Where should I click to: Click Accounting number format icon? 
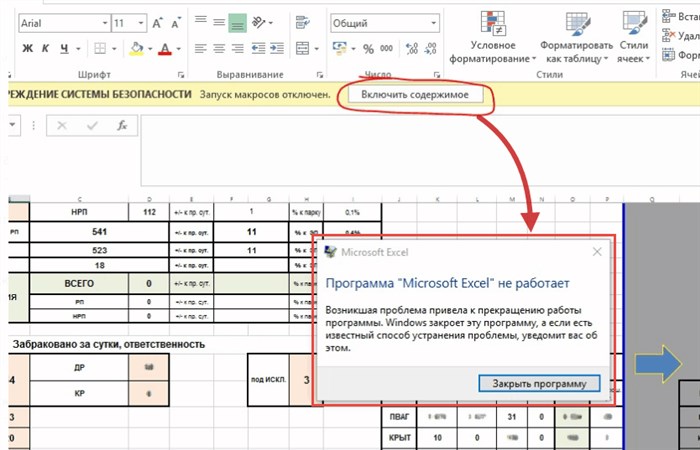tap(340, 48)
